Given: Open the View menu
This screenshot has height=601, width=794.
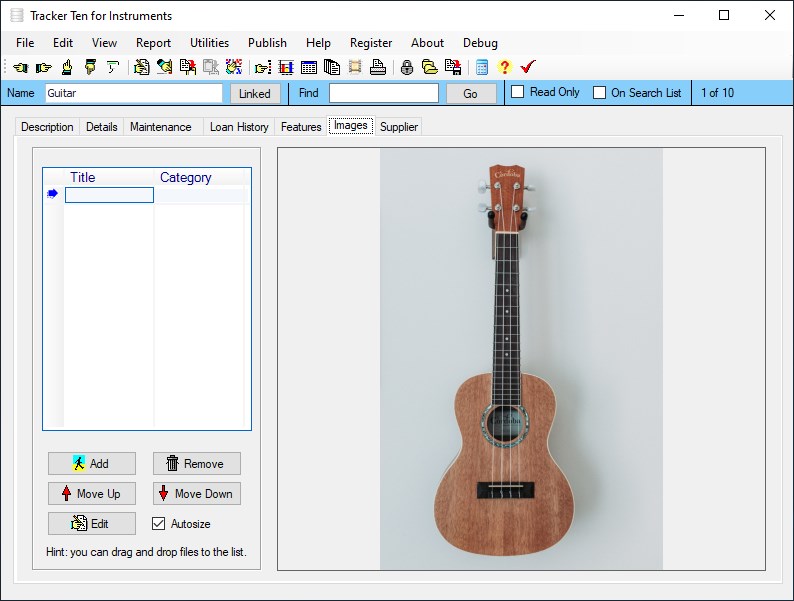Looking at the screenshot, I should tap(104, 43).
